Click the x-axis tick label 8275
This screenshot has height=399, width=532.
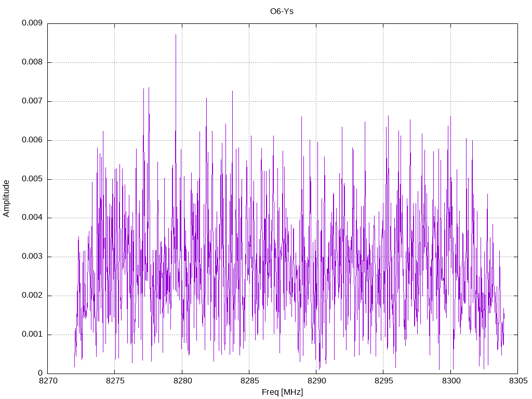tap(115, 381)
